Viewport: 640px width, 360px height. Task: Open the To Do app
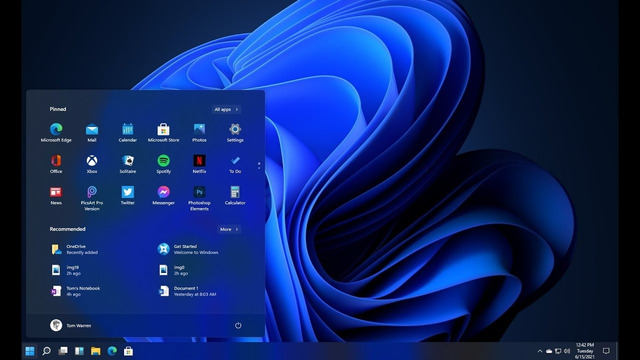coord(235,164)
